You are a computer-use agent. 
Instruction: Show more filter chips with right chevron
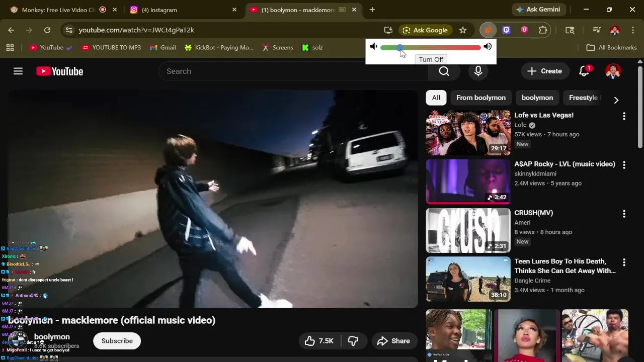pos(616,100)
